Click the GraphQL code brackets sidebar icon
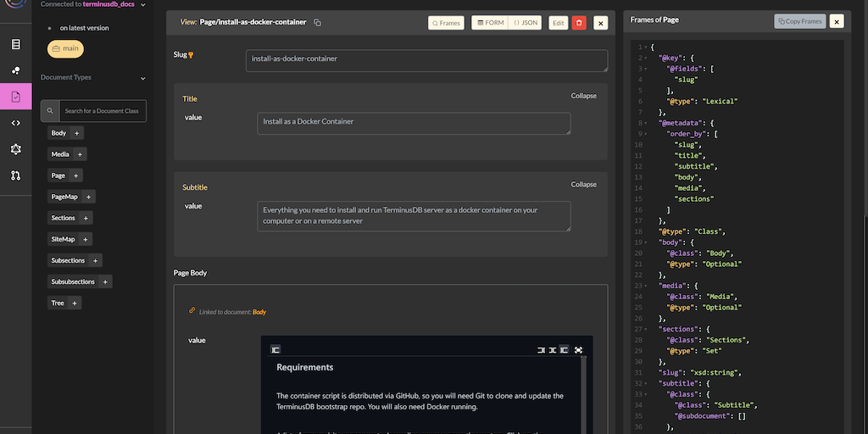Viewport: 868px width, 434px height. 15,123
